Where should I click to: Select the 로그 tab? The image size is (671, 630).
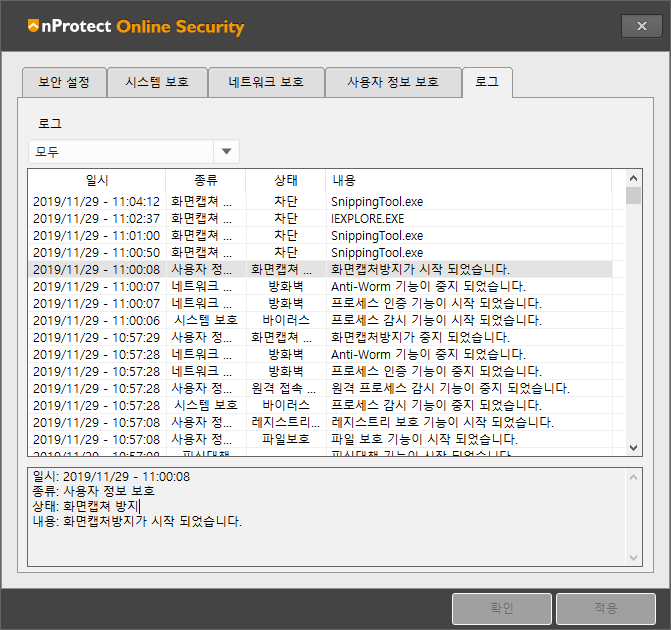pos(487,82)
